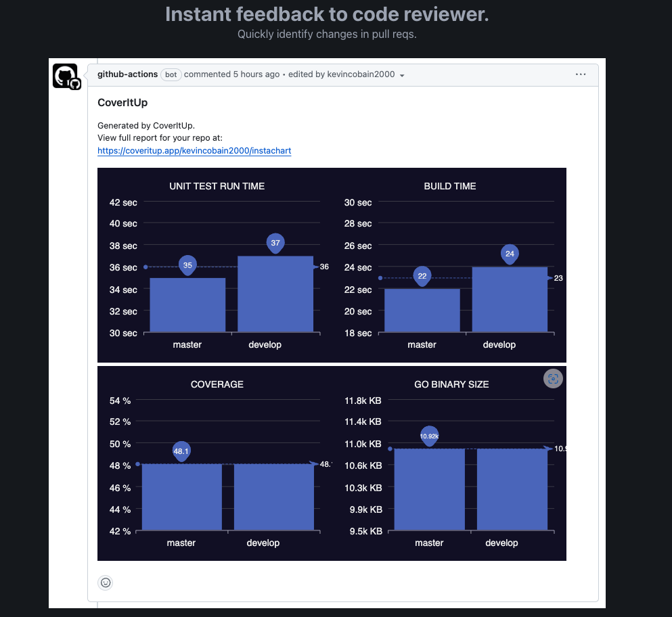Click the 22 marker on the Build Time master bar
672x617 pixels.
[x=422, y=276]
